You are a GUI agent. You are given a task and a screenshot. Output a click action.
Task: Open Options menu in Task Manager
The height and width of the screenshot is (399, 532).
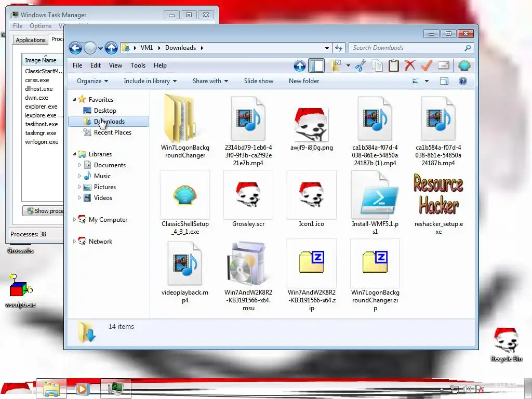(41, 26)
